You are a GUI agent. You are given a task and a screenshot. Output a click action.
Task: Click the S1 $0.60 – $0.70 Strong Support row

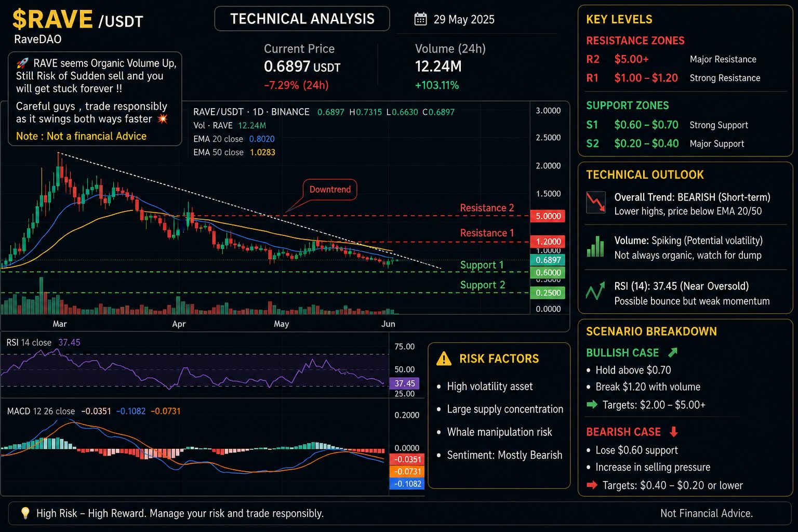667,125
